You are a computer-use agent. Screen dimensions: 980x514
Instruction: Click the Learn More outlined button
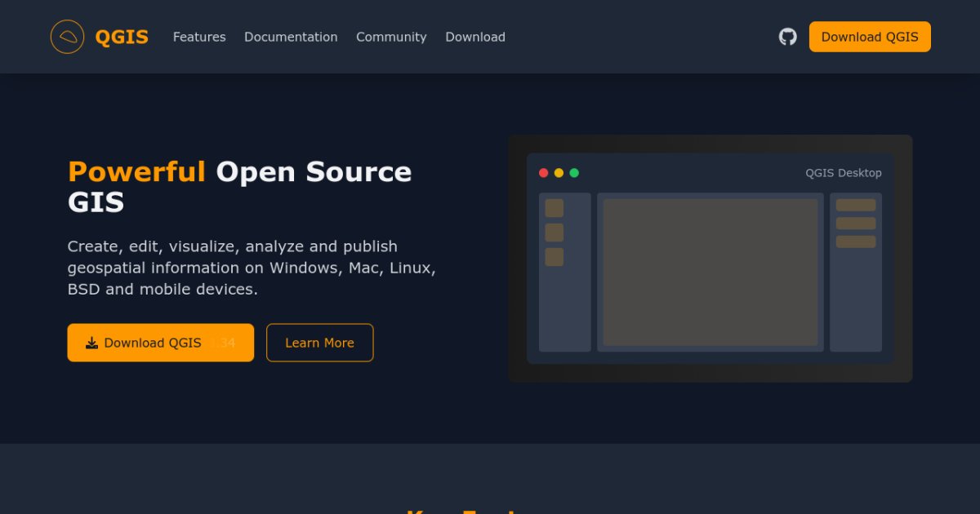coord(319,343)
